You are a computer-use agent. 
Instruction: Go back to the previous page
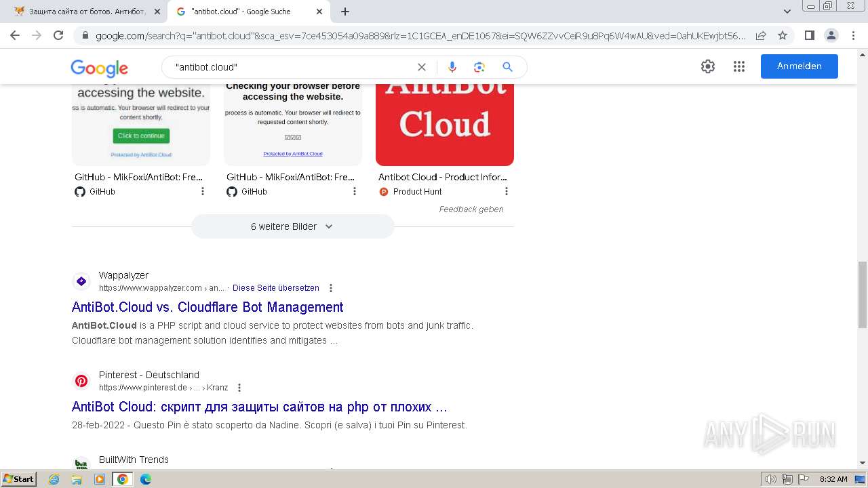pyautogui.click(x=15, y=35)
